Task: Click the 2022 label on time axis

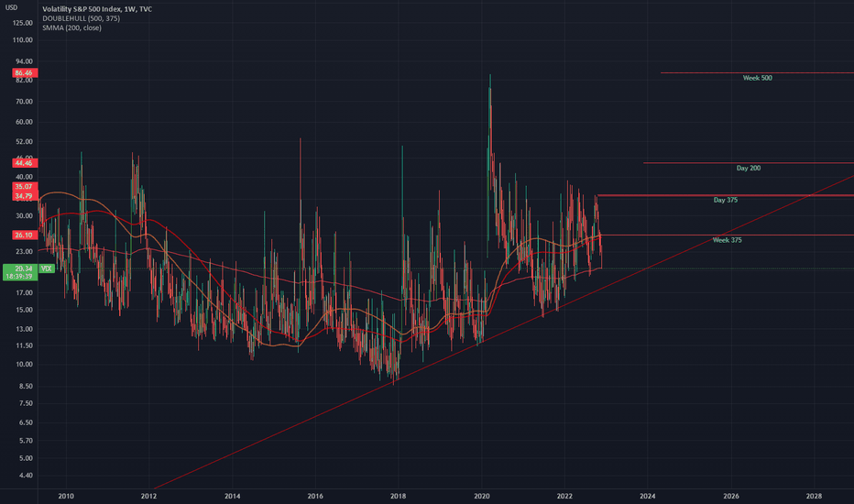Action: coord(564,496)
